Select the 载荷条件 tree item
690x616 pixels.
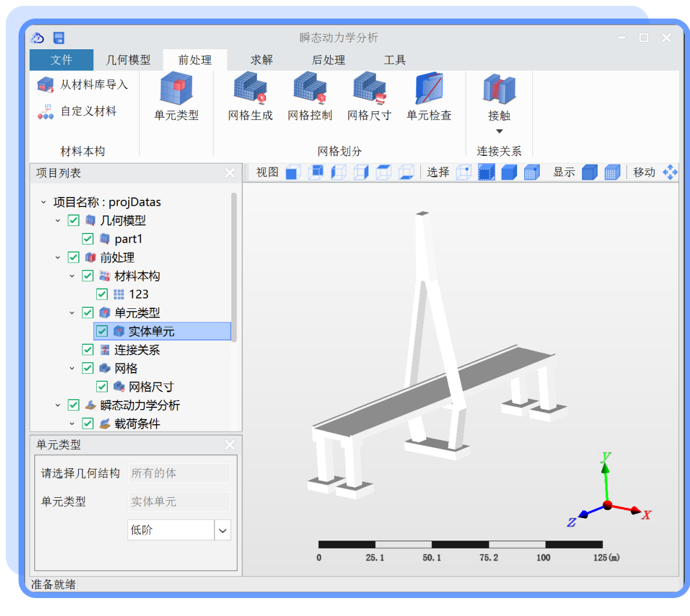click(x=137, y=424)
